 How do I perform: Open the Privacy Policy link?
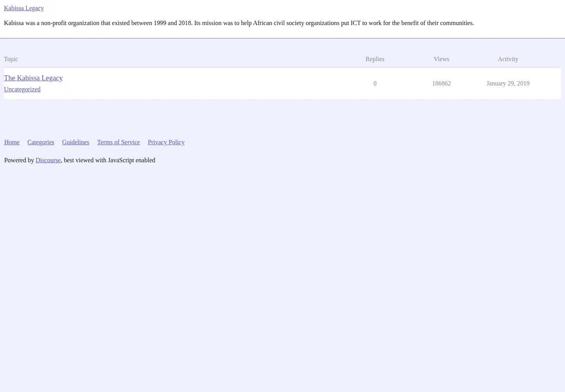pos(166,142)
